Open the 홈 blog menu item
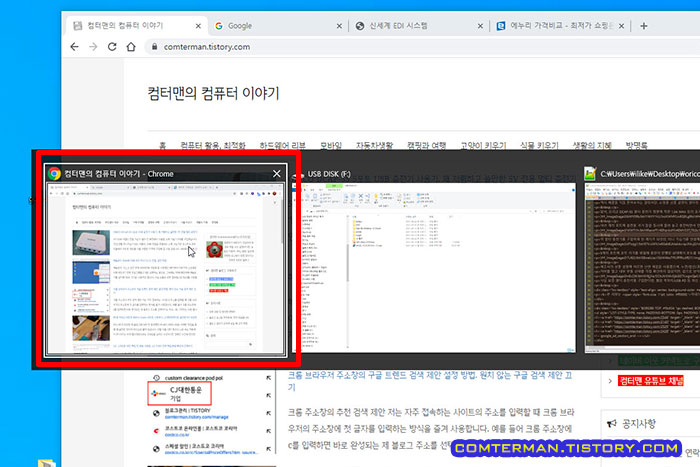The width and height of the screenshot is (700, 467). [162, 146]
